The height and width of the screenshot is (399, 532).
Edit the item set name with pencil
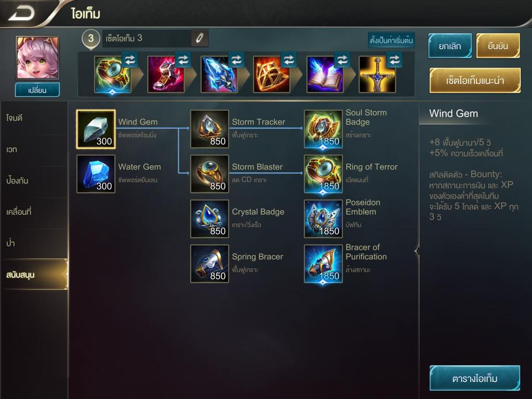tap(199, 38)
